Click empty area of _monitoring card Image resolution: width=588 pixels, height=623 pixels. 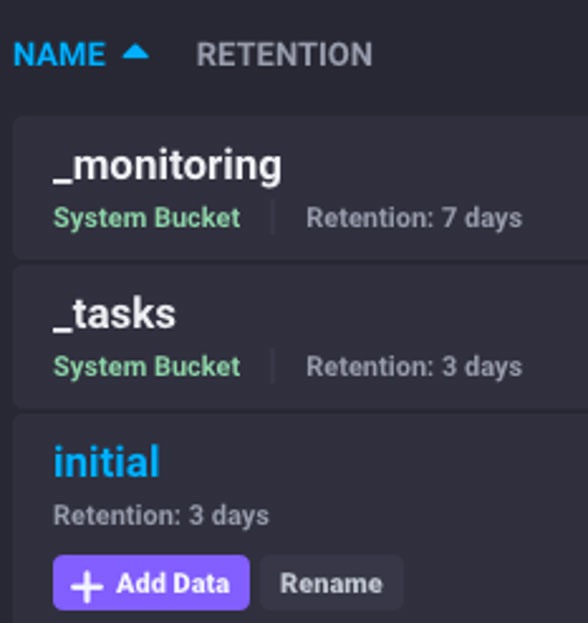437,163
